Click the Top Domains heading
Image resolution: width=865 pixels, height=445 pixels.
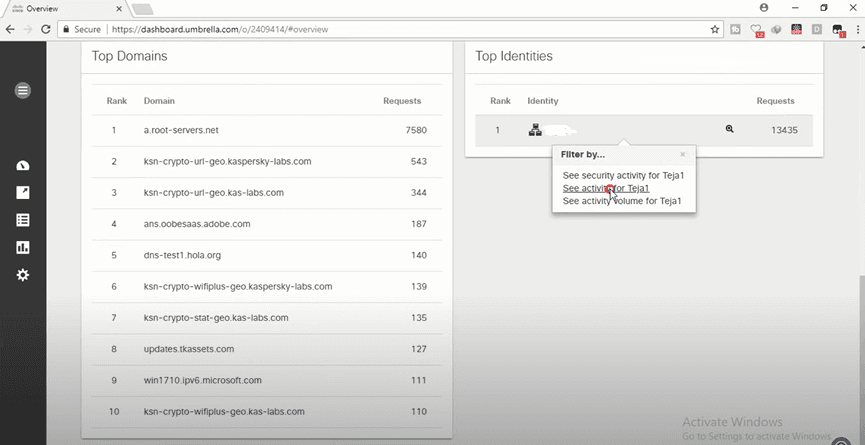click(x=129, y=56)
